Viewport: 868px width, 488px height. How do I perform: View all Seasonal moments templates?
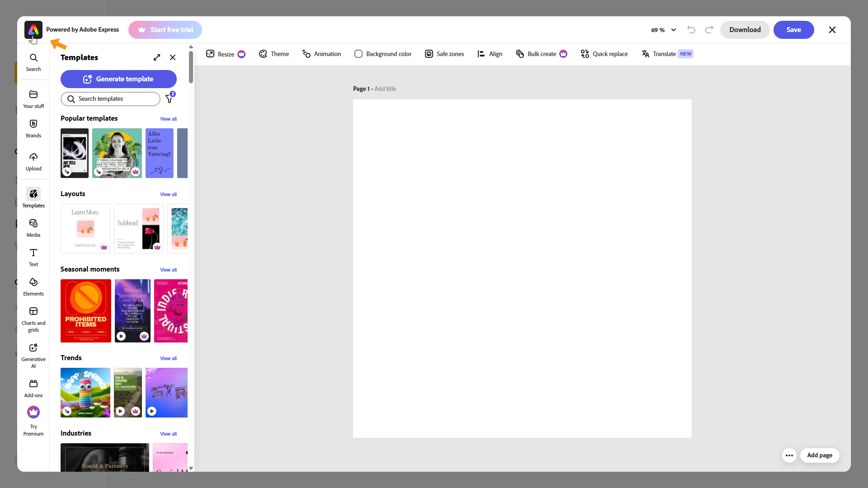pyautogui.click(x=168, y=270)
